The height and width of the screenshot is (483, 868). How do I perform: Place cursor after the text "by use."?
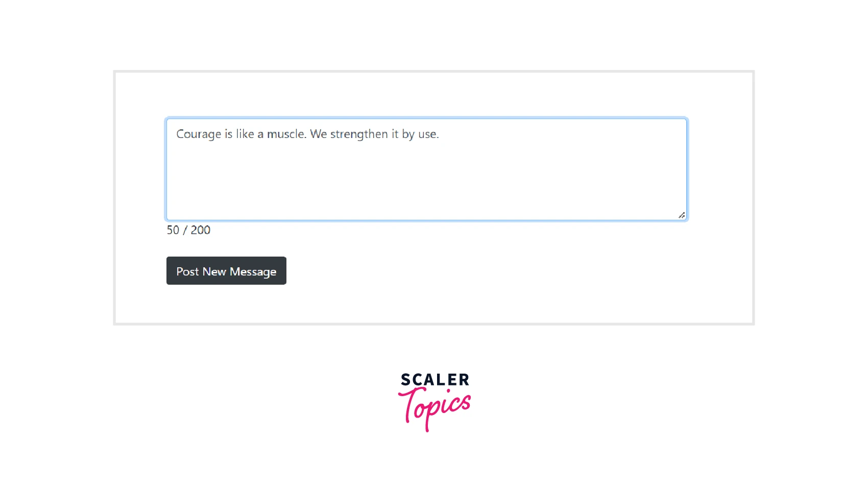coord(440,134)
